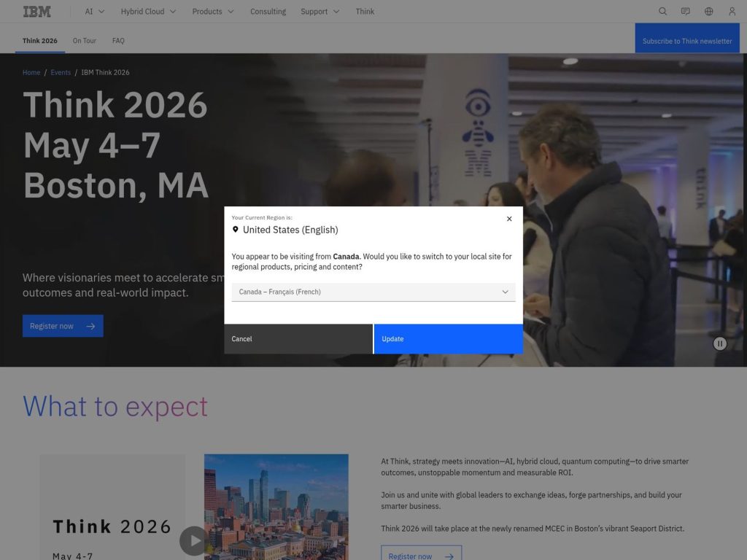This screenshot has width=747, height=560.
Task: Click the IBM logo
Action: pyautogui.click(x=36, y=12)
